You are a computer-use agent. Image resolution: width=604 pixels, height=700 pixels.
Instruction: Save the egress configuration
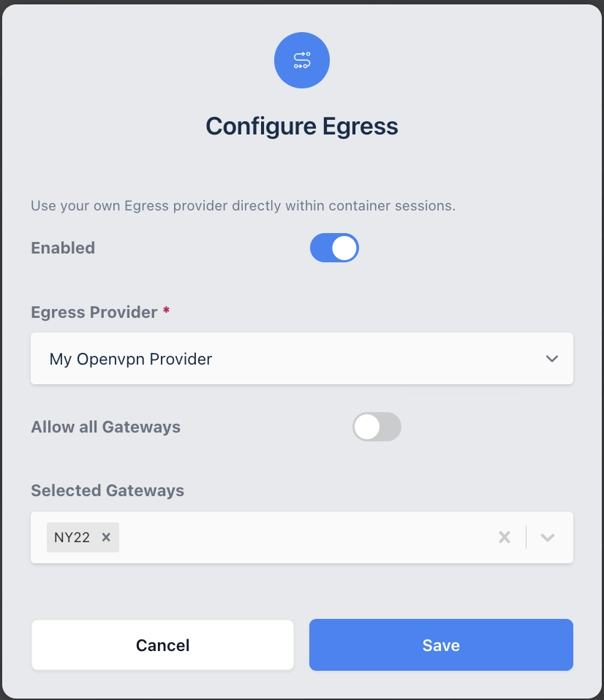(x=441, y=645)
